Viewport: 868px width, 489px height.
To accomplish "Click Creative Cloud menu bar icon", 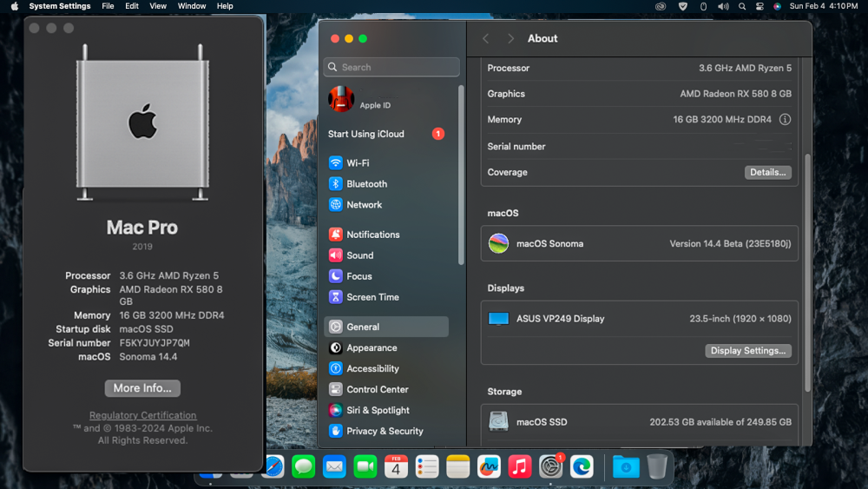I will point(661,6).
